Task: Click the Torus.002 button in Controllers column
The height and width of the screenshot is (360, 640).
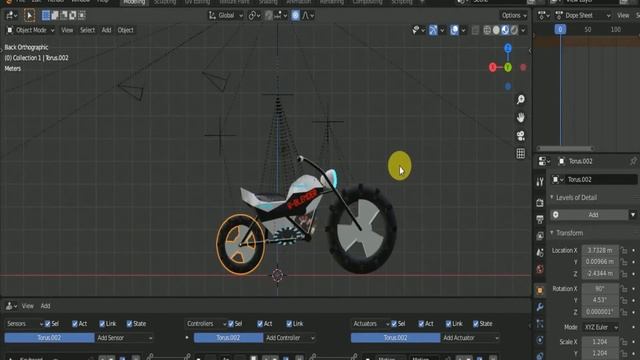Action: (x=228, y=338)
